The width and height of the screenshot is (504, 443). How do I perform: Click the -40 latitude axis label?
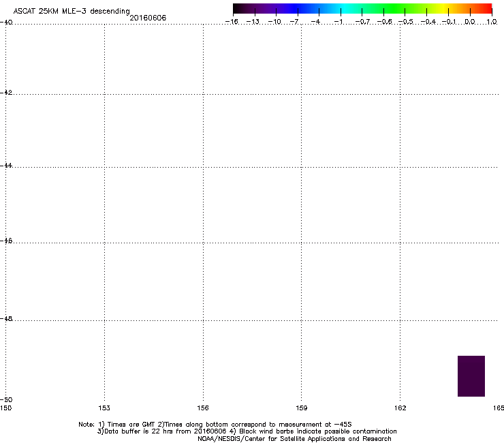click(x=6, y=22)
